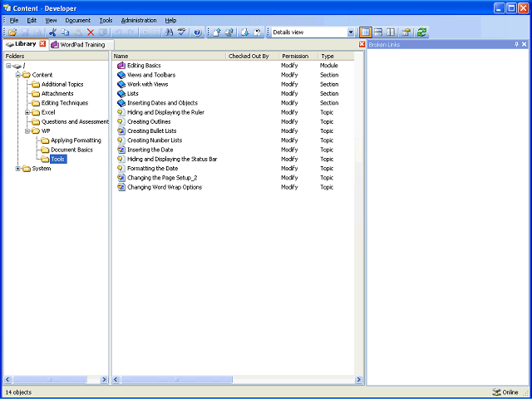Select the Tools folder in tree
532x399 pixels.
pos(58,159)
